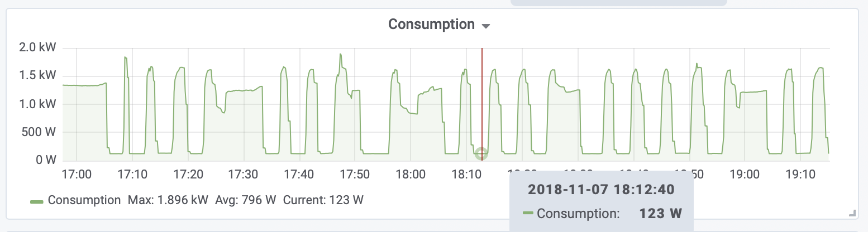Click the red crosshair line at its top
The image size is (868, 232).
[482, 51]
